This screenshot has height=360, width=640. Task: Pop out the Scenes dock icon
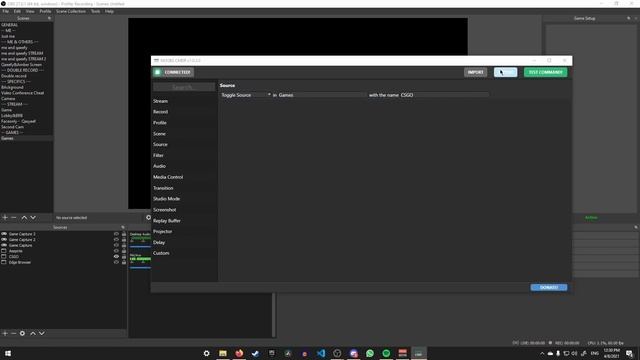[49, 18]
